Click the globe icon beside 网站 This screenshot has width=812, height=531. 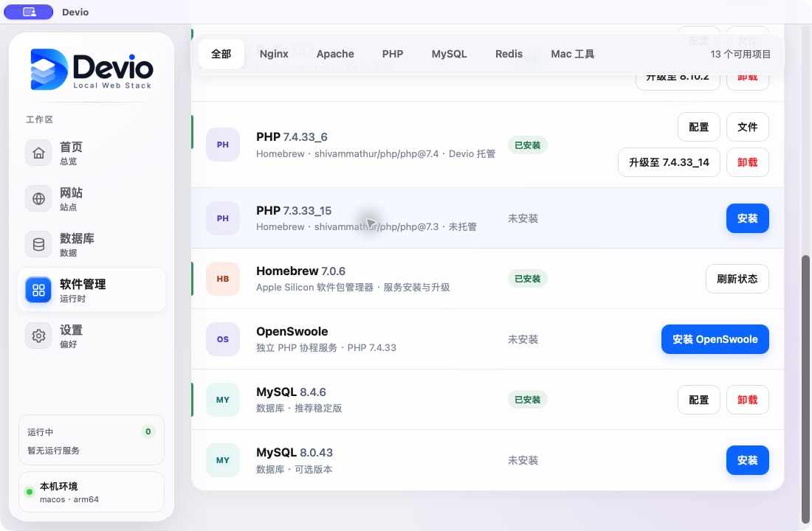click(38, 198)
